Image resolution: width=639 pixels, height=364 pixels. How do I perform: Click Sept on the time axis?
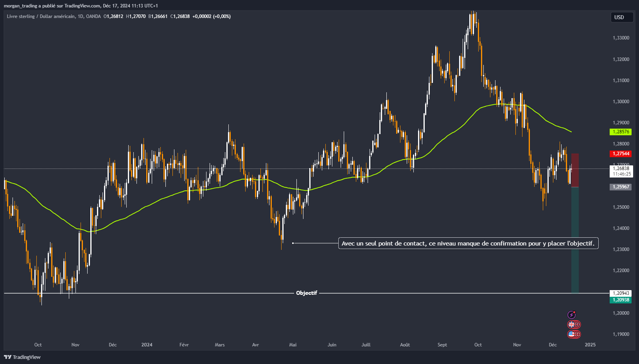pyautogui.click(x=442, y=345)
